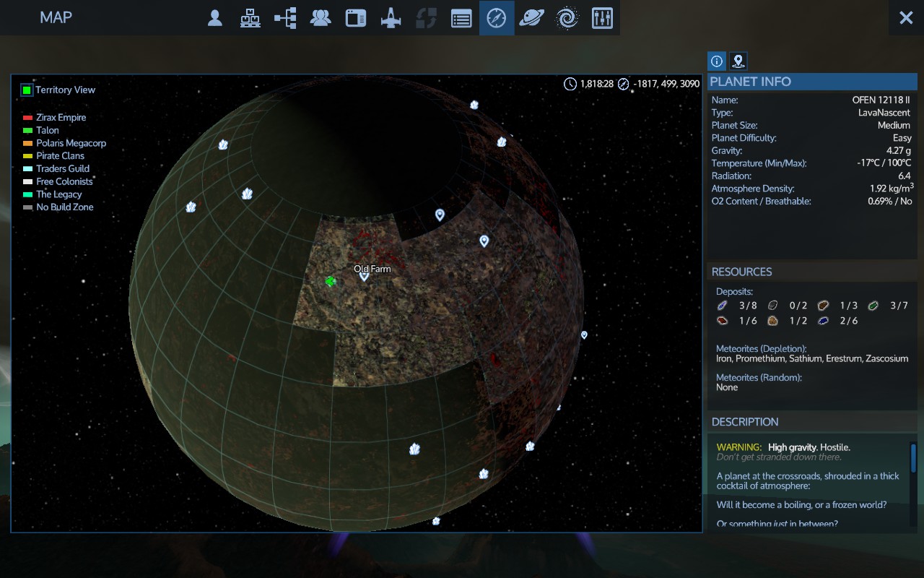Click the blue crystal deposit icon (3/8)
This screenshot has width=924, height=578.
point(722,306)
